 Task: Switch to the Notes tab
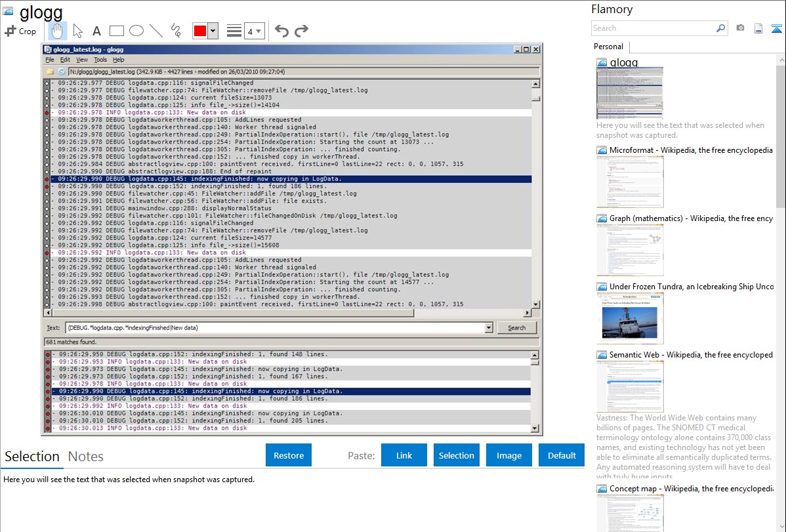86,457
